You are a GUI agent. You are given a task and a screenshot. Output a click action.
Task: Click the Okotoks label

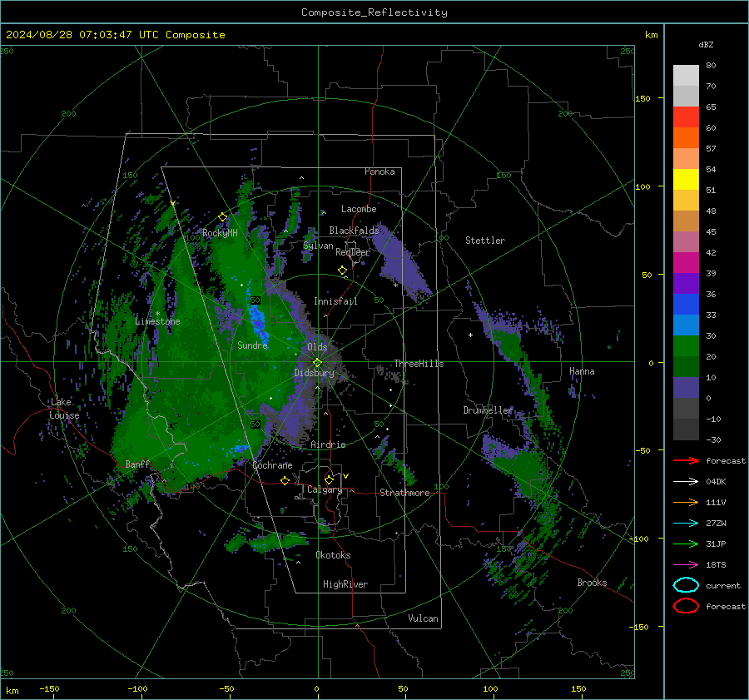[x=333, y=555]
